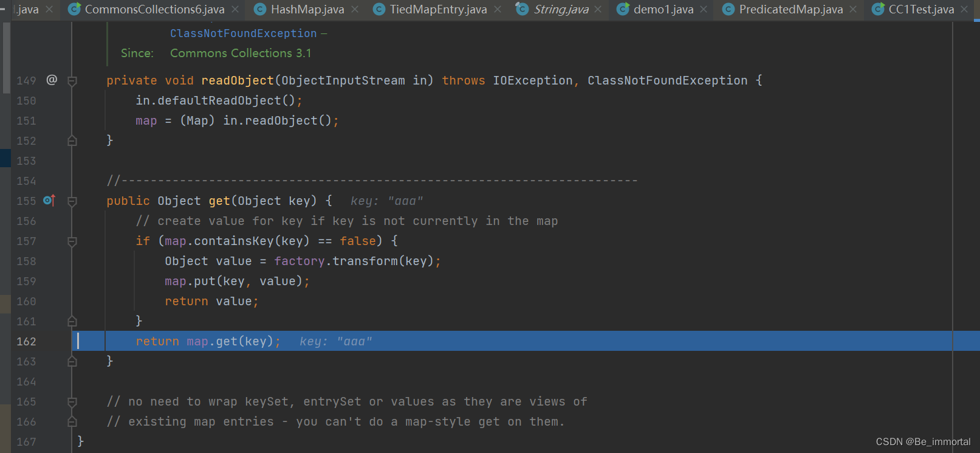Close the String.java tab
The width and height of the screenshot is (980, 453).
click(598, 9)
